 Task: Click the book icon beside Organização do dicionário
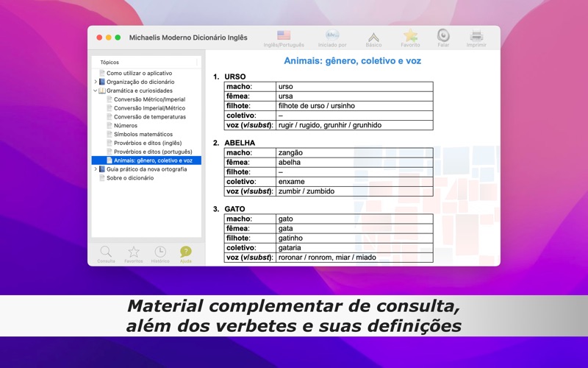click(102, 82)
